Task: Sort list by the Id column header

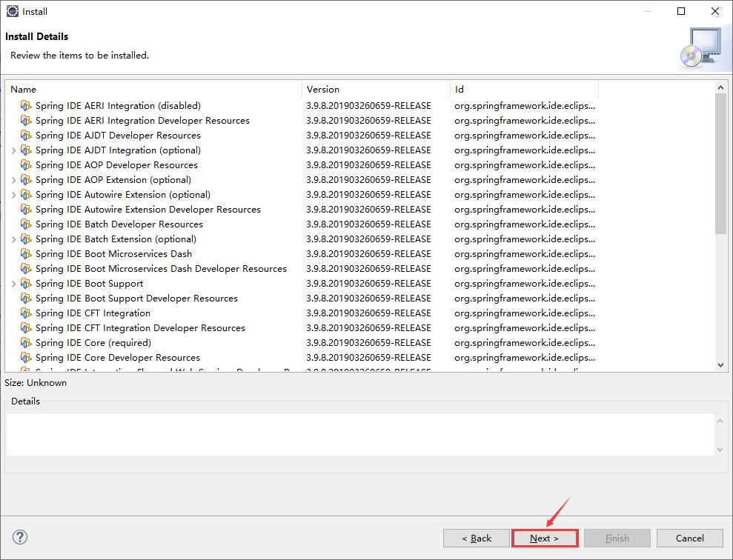Action: click(x=524, y=89)
